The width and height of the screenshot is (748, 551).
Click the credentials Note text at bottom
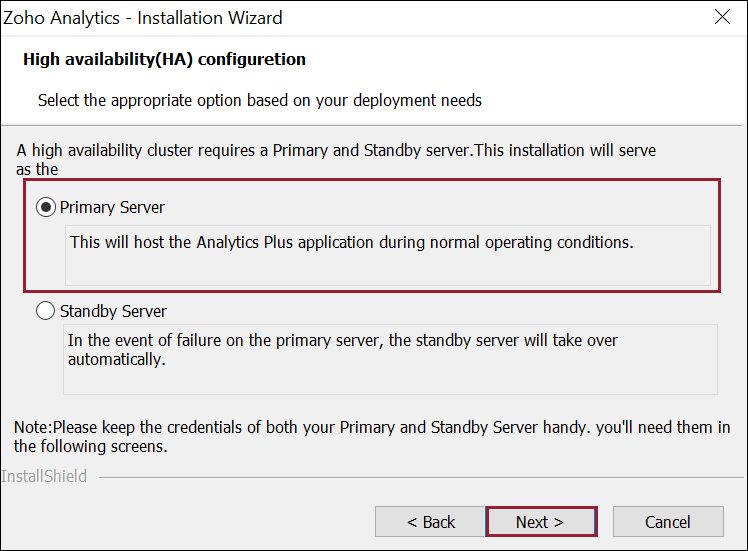tap(371, 437)
